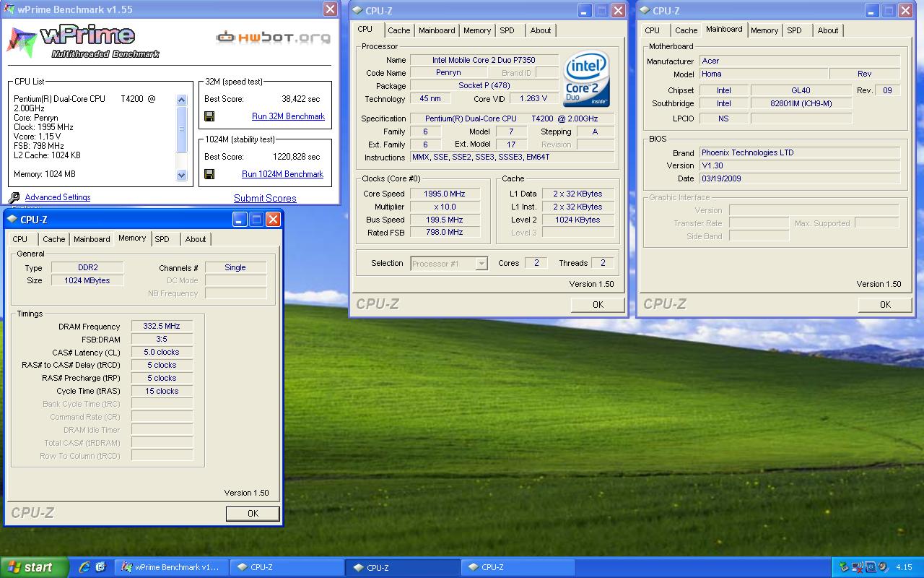Click the memory type field showing DDR2

click(x=88, y=267)
